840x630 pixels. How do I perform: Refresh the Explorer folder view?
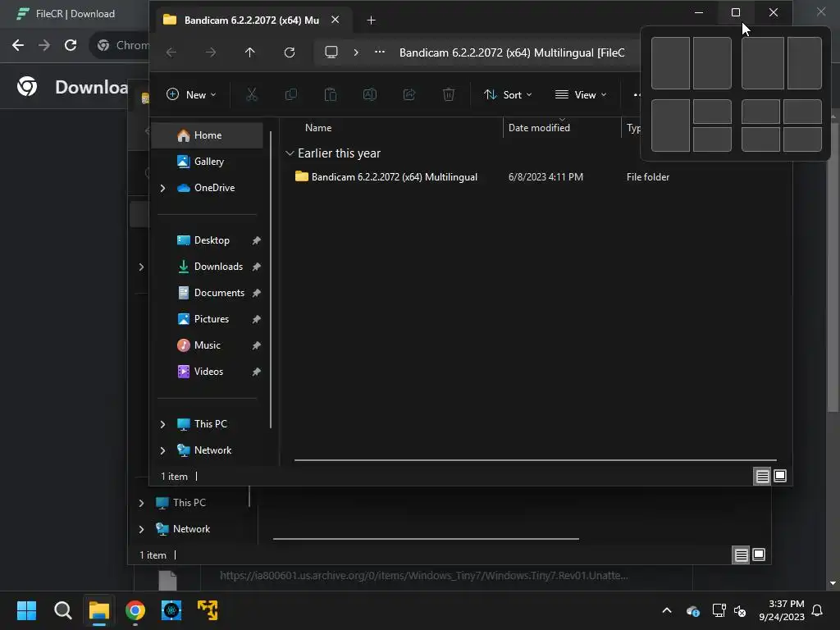pos(290,52)
